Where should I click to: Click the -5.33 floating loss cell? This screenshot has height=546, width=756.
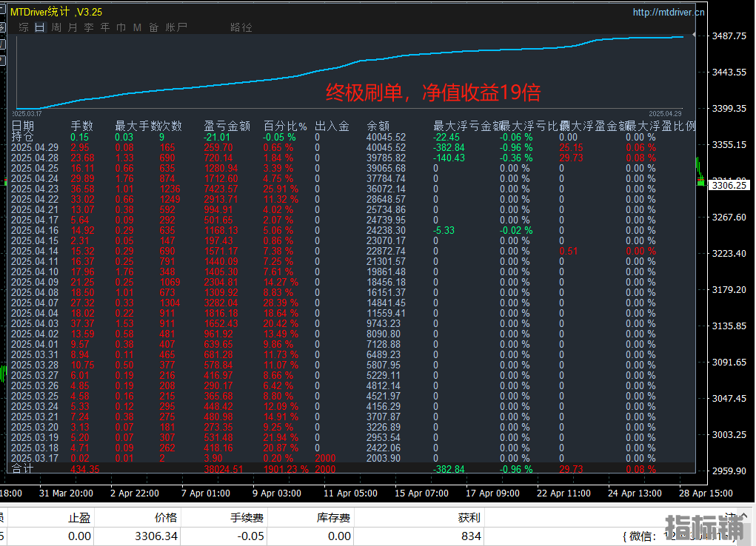444,230
